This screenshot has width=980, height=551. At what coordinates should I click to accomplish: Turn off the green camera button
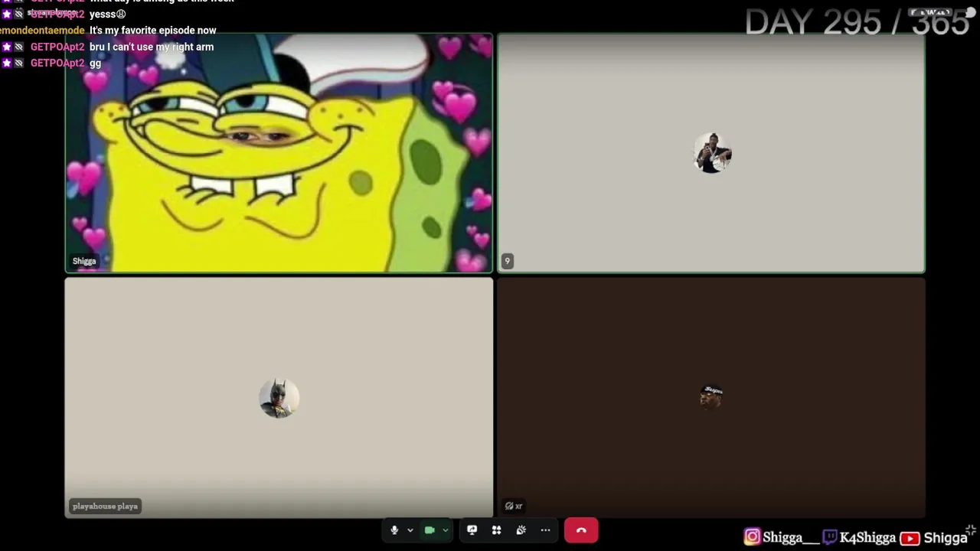tap(430, 530)
